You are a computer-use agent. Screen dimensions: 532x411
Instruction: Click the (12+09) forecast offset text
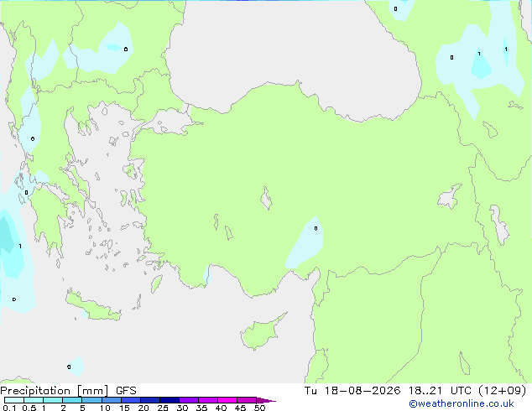pyautogui.click(x=502, y=391)
